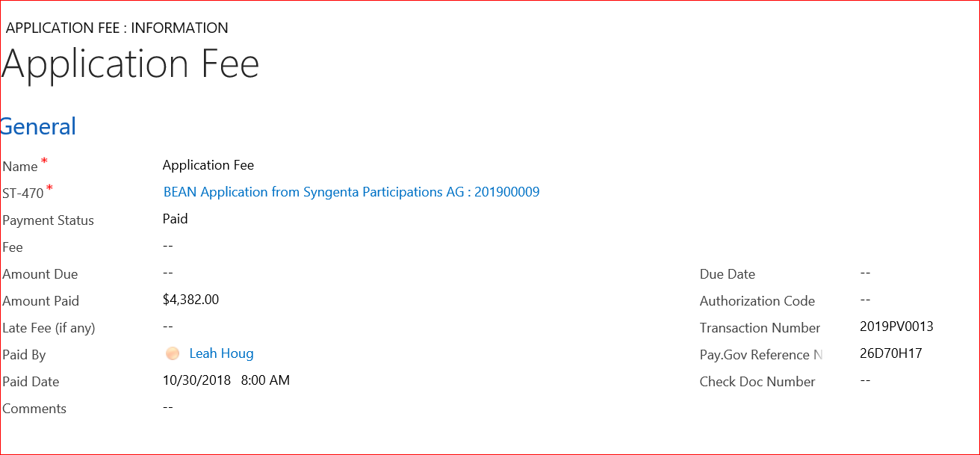Click the empty Check Doc Number field
This screenshot has width=980, height=455.
[866, 380]
